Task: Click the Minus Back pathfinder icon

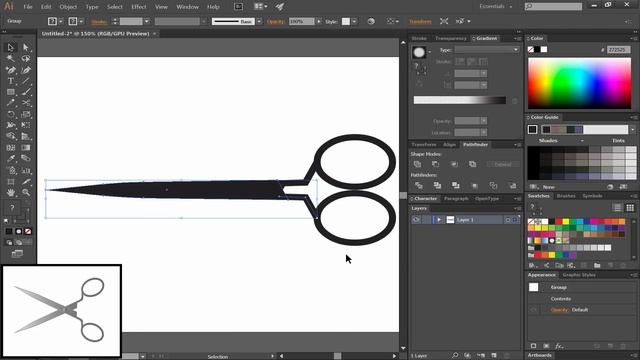Action: tap(513, 186)
